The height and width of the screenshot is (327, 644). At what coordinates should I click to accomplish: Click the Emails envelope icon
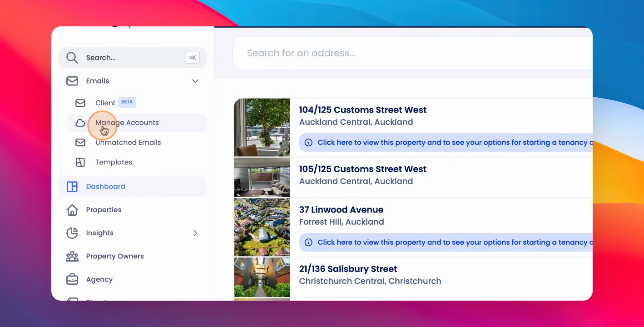pos(72,81)
